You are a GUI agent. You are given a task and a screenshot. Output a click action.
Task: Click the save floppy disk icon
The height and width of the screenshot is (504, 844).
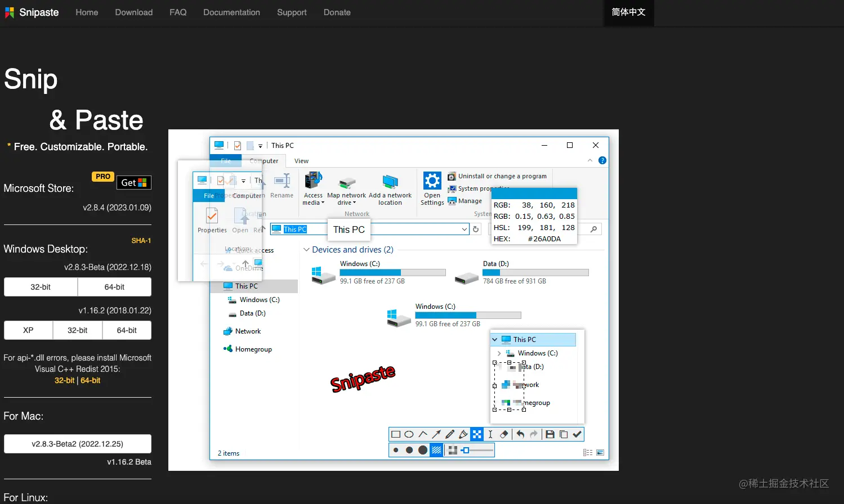pos(550,434)
